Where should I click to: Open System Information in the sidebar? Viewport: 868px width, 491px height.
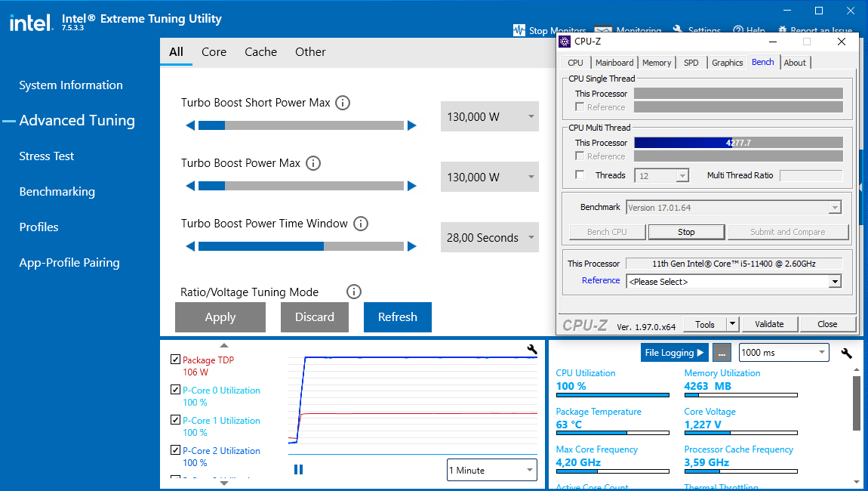pos(71,85)
